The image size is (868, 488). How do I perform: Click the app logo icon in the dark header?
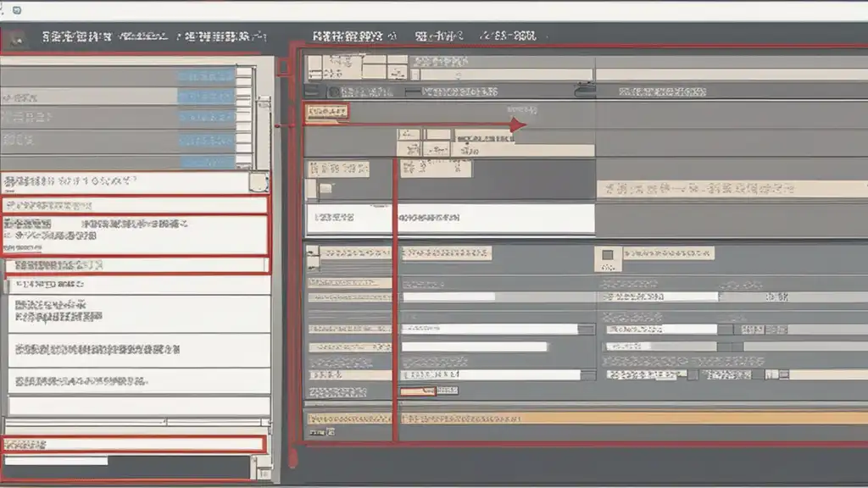point(16,39)
